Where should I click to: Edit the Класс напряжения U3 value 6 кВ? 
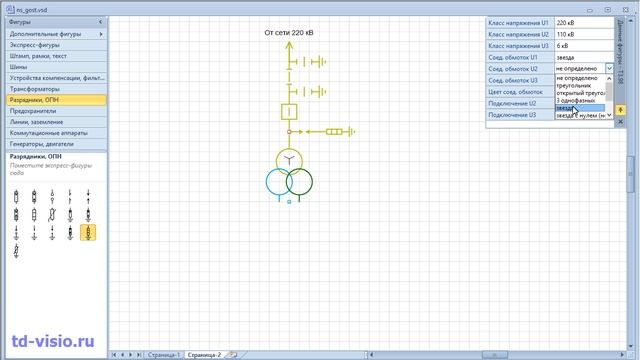(x=584, y=46)
